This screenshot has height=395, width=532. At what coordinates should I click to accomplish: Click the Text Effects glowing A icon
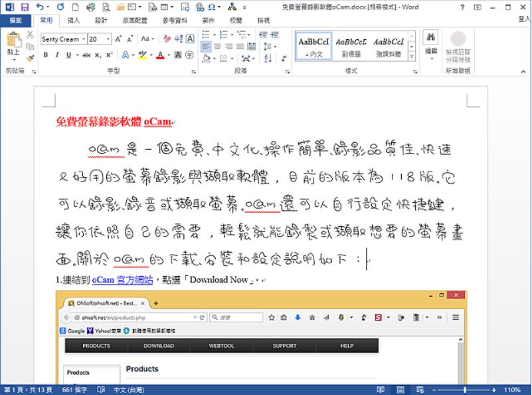[x=126, y=55]
